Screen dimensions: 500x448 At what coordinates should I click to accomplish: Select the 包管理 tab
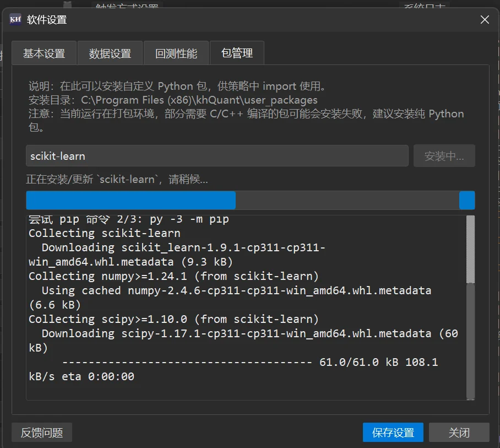point(237,53)
